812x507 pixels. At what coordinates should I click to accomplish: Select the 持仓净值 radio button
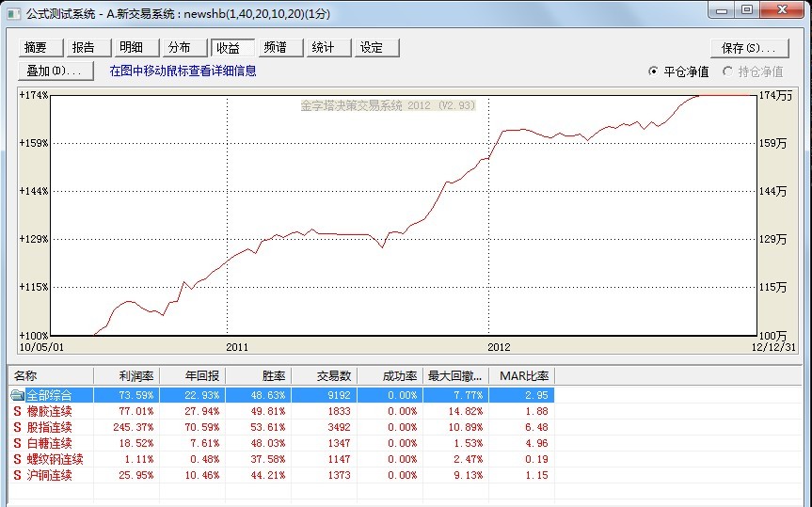click(727, 71)
